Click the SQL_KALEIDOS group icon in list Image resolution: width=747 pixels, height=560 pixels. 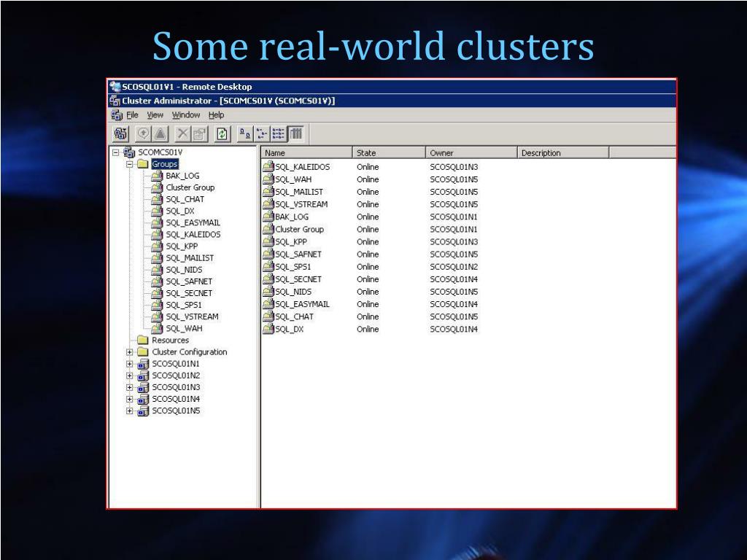pos(268,167)
